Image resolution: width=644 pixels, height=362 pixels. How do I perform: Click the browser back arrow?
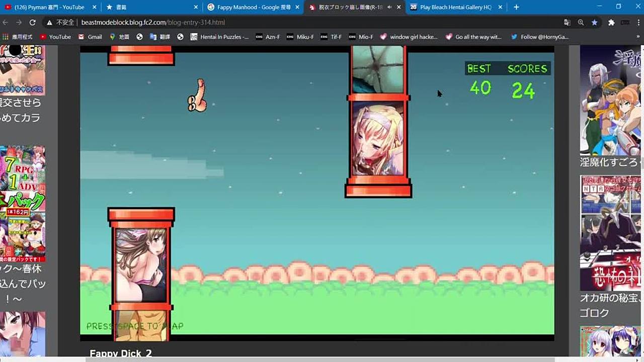click(5, 23)
